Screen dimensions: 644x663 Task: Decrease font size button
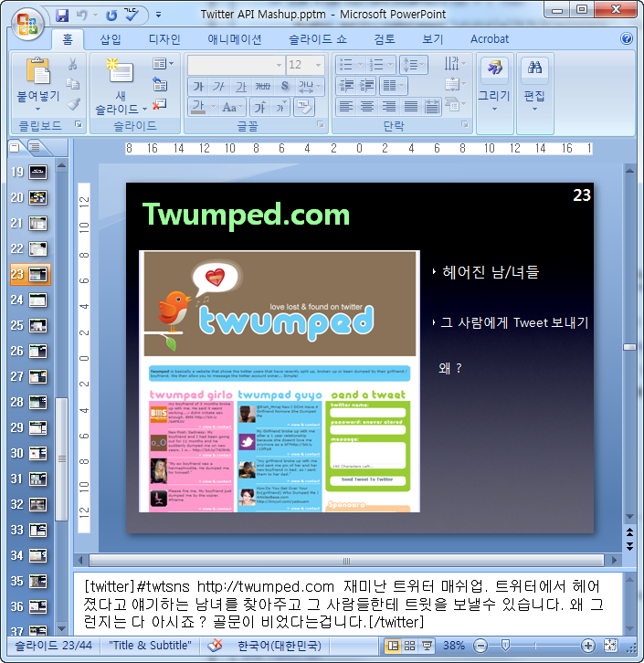[280, 107]
